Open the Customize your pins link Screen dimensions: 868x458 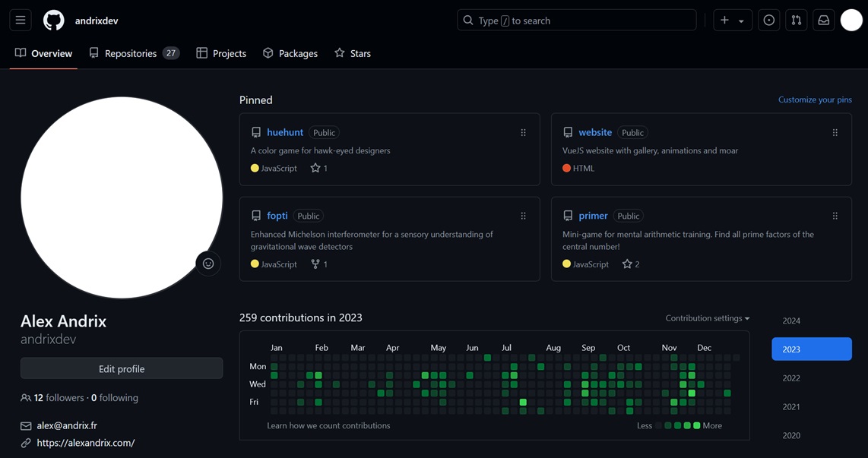[x=814, y=99]
